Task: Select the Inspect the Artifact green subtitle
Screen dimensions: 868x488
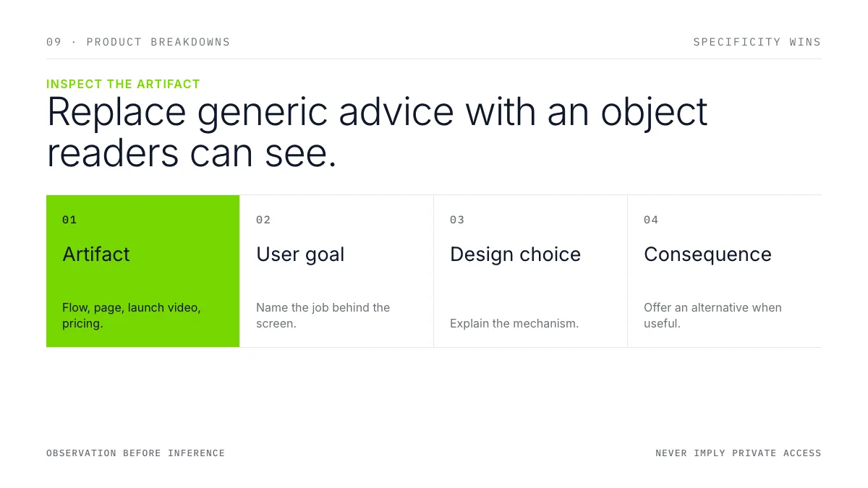Action: [x=123, y=84]
